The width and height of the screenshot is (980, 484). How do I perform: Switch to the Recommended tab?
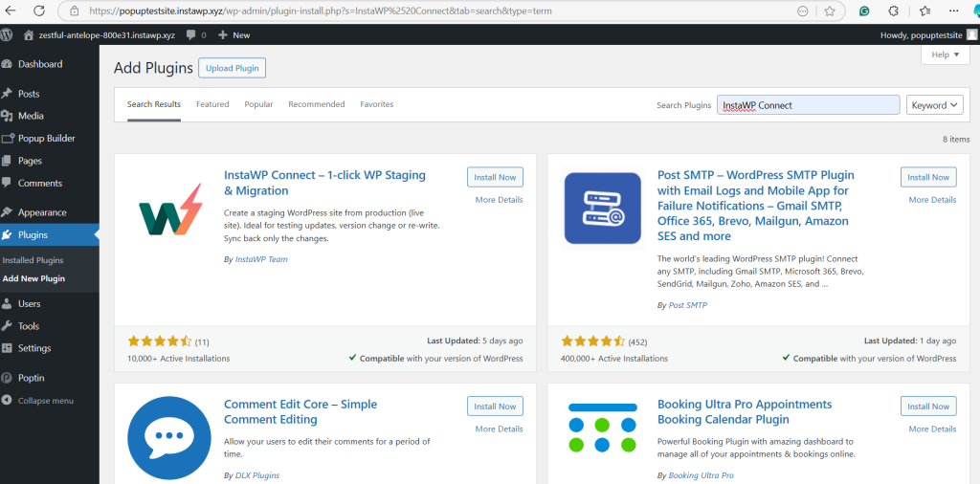(x=316, y=104)
